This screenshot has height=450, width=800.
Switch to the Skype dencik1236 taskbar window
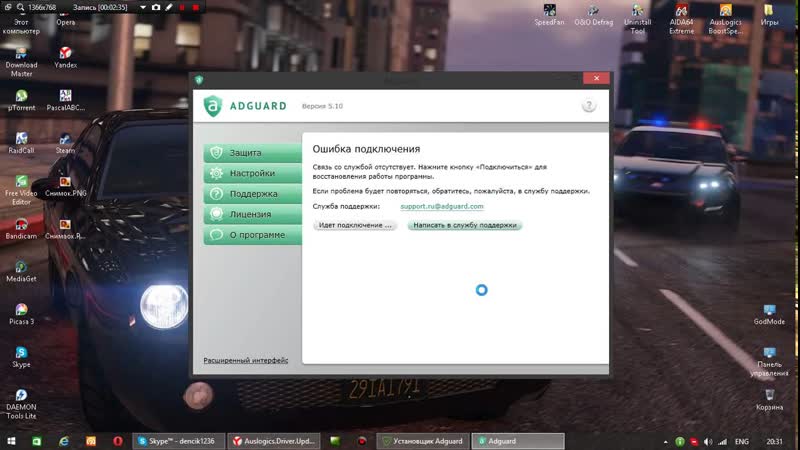(178, 441)
